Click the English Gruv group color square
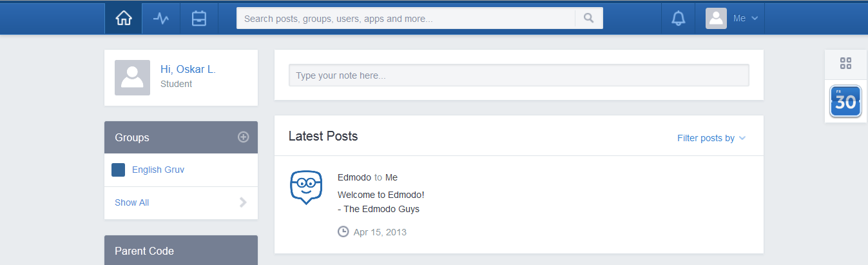Viewport: 868px width, 265px height. tap(118, 170)
